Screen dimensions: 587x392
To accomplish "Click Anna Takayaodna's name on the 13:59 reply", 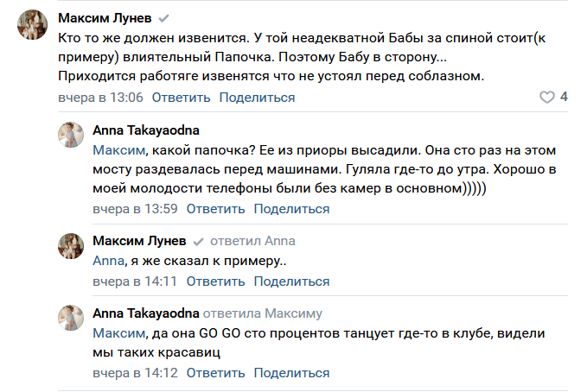I will 145,130.
